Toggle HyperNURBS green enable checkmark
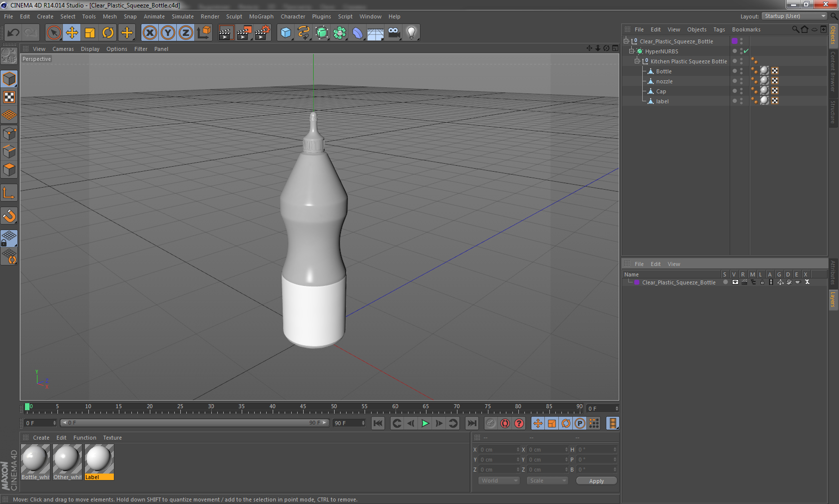The height and width of the screenshot is (504, 839). coord(746,51)
